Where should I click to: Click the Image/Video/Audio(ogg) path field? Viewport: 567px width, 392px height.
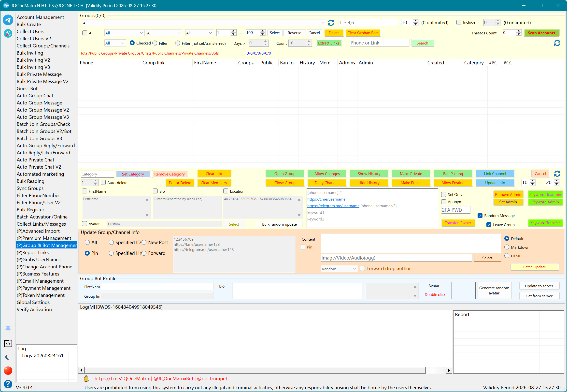click(x=397, y=258)
